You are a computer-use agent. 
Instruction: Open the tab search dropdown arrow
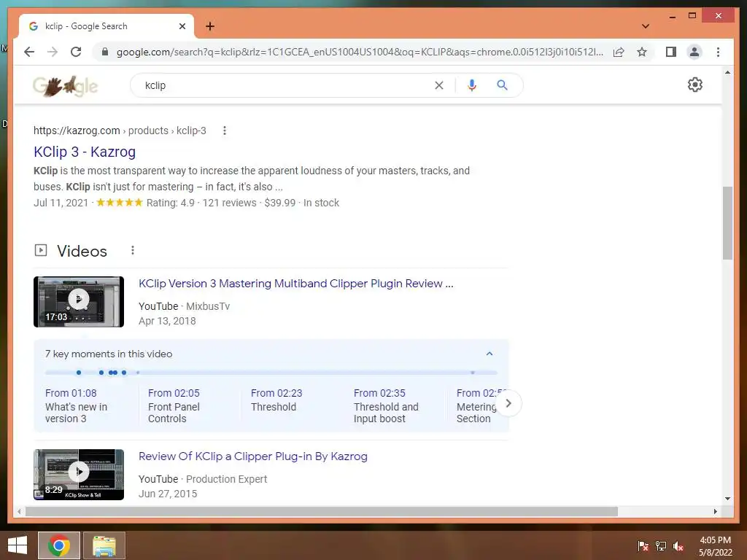click(x=646, y=26)
